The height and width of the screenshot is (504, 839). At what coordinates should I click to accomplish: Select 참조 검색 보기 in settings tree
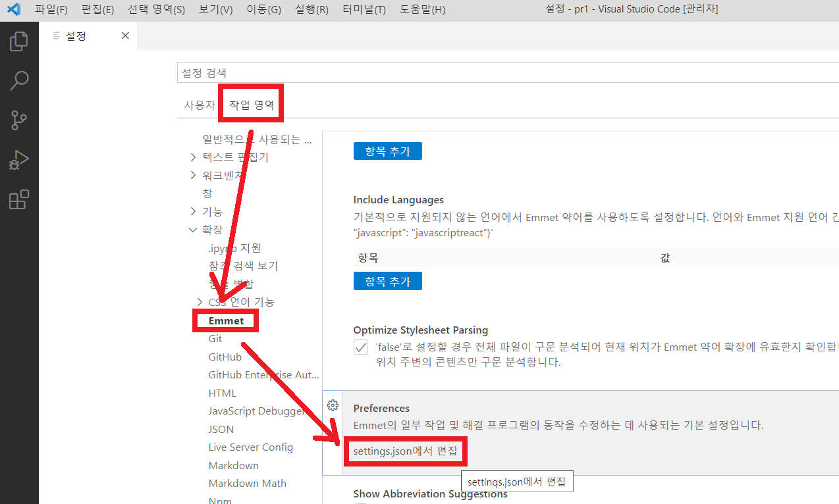pos(243,266)
